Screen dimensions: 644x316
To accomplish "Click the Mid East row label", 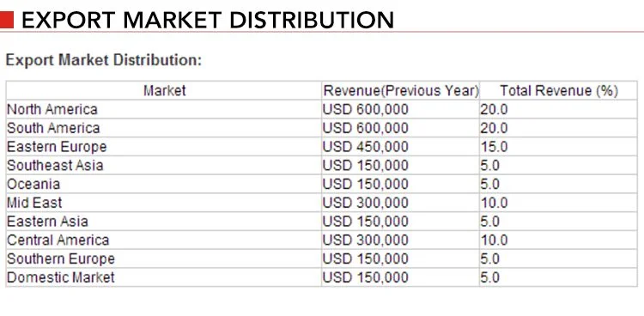I will tap(34, 203).
